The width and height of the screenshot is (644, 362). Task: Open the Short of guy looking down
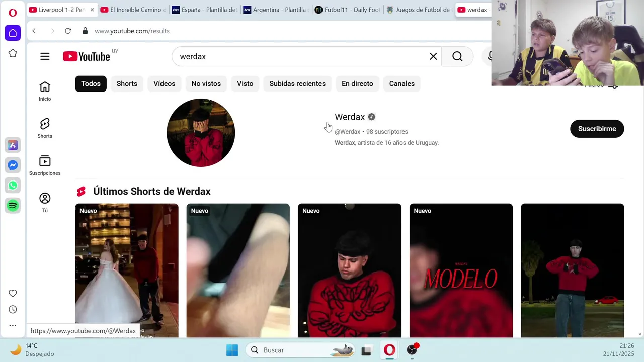(350, 270)
